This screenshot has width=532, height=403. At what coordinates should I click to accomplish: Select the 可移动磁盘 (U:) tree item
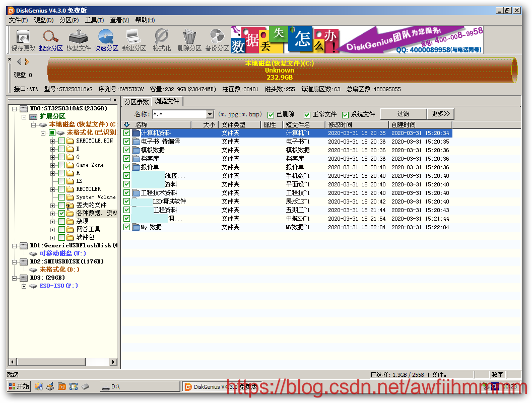point(62,253)
